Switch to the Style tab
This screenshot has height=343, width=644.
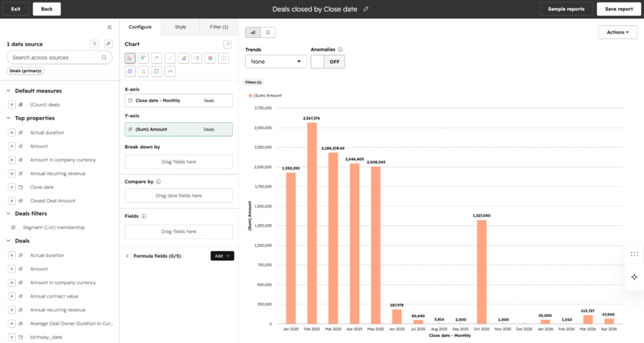click(x=180, y=27)
